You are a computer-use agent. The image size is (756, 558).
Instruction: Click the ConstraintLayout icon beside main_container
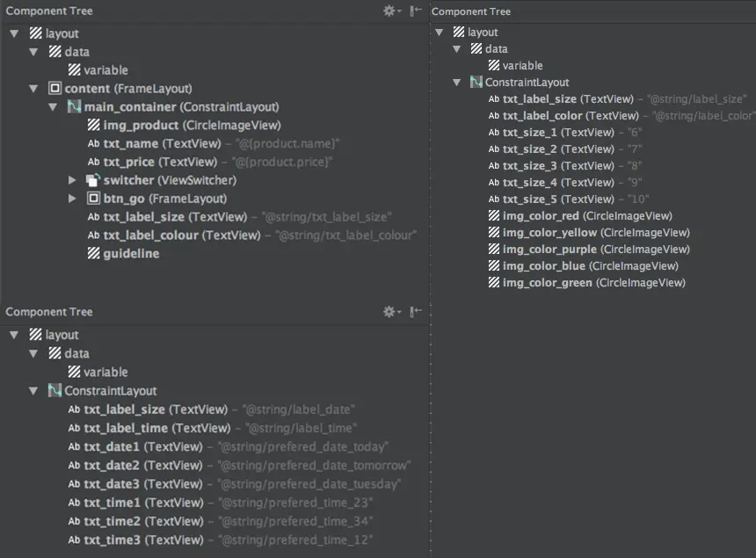pyautogui.click(x=73, y=106)
